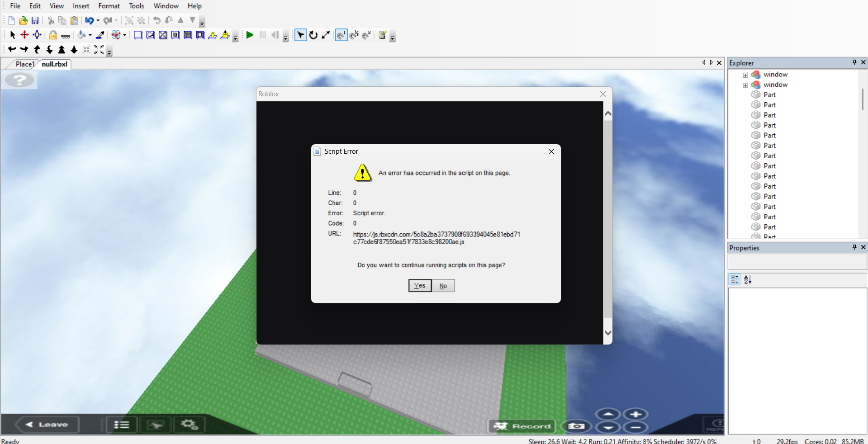Click the Insert advanced objects icon
The height and width of the screenshot is (444, 868).
pos(382,35)
